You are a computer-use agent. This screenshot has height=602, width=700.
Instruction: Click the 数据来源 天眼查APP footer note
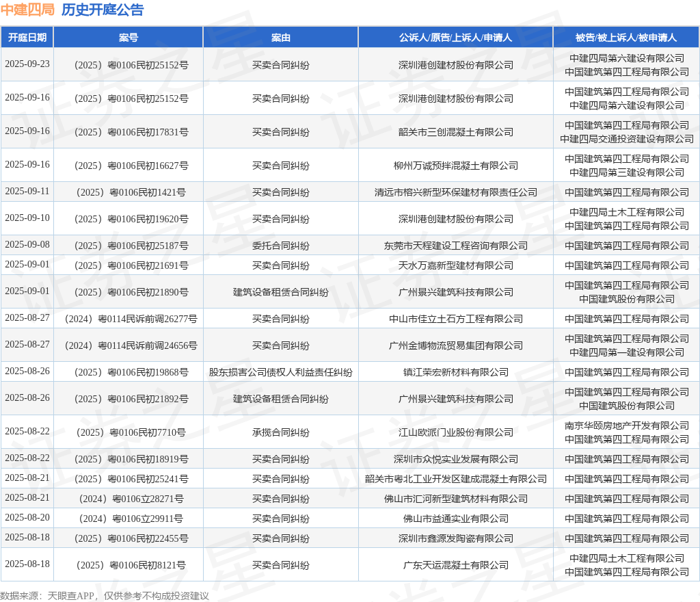(x=105, y=596)
